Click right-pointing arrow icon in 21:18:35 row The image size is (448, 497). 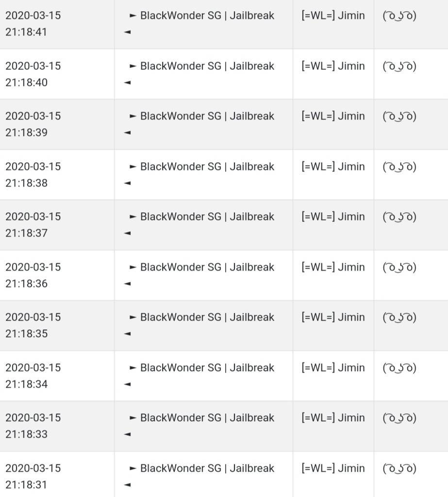point(133,317)
